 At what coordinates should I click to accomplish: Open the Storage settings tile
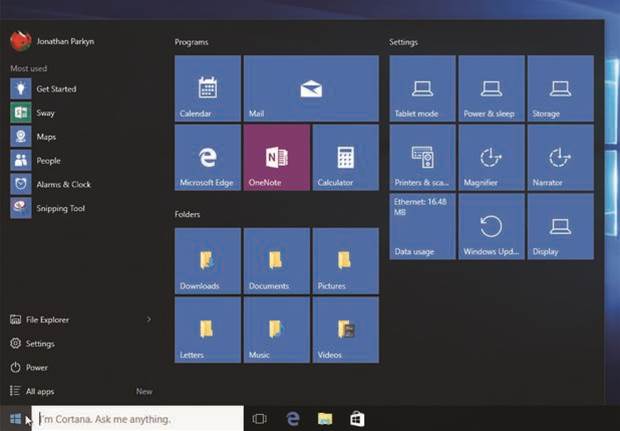coord(560,88)
